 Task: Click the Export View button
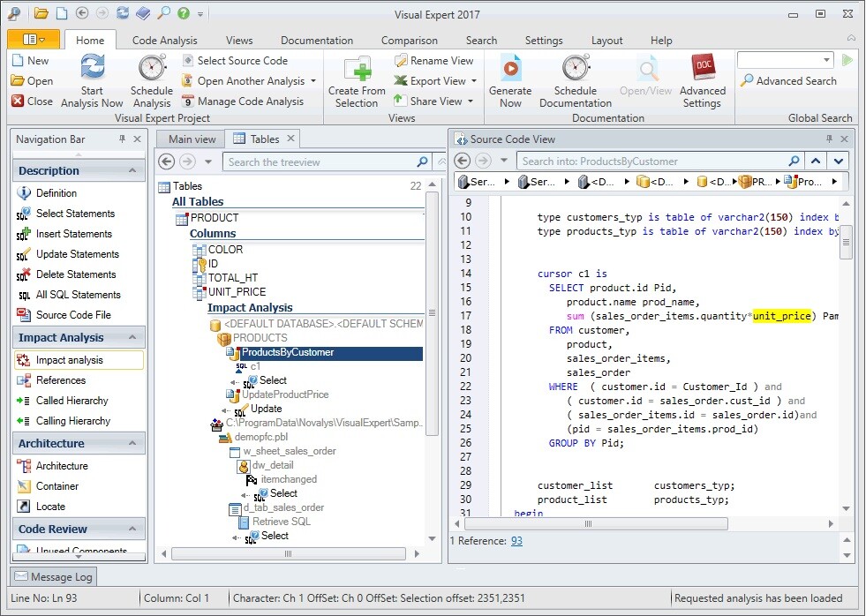point(432,80)
